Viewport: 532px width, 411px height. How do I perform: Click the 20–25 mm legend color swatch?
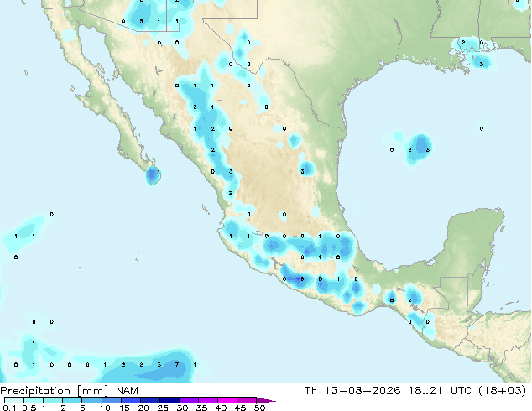point(150,400)
